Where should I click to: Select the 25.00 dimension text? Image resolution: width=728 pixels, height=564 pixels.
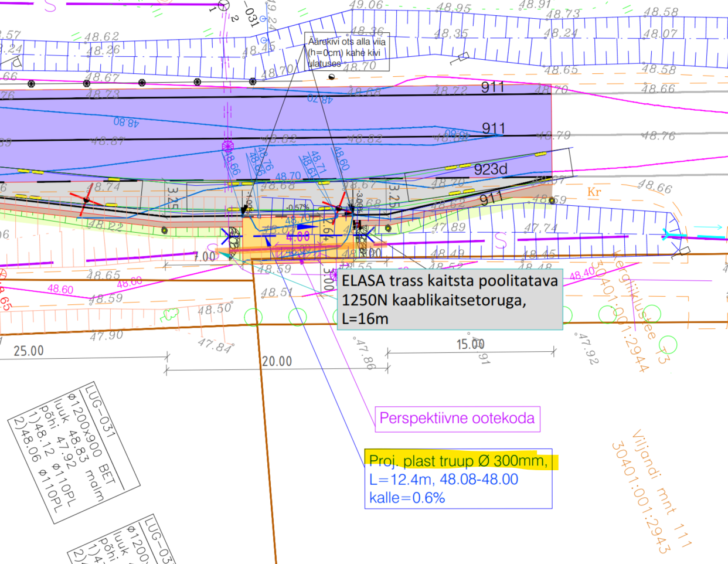(29, 351)
